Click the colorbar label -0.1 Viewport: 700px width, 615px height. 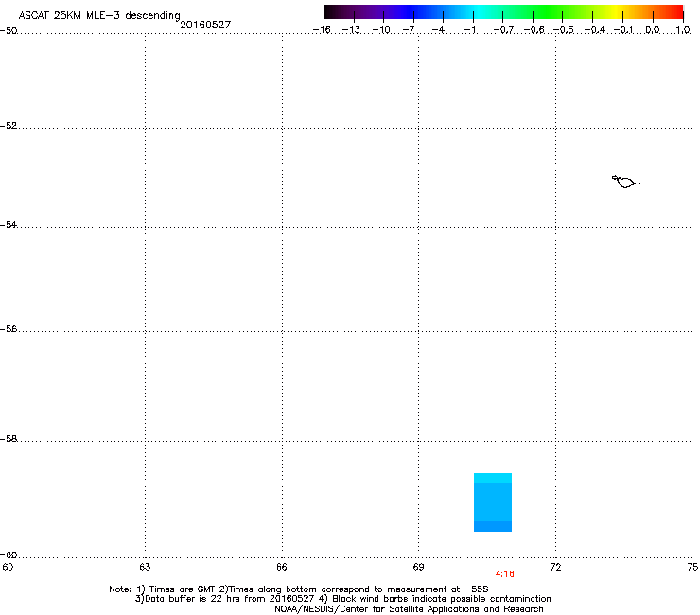(x=623, y=30)
